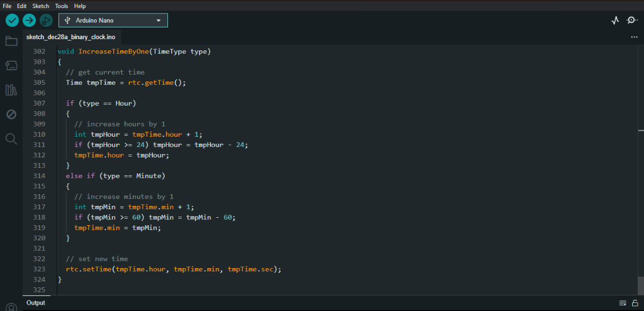Click the Verify sketch checkmark button
Viewport: 644px width, 311px height.
(x=12, y=20)
